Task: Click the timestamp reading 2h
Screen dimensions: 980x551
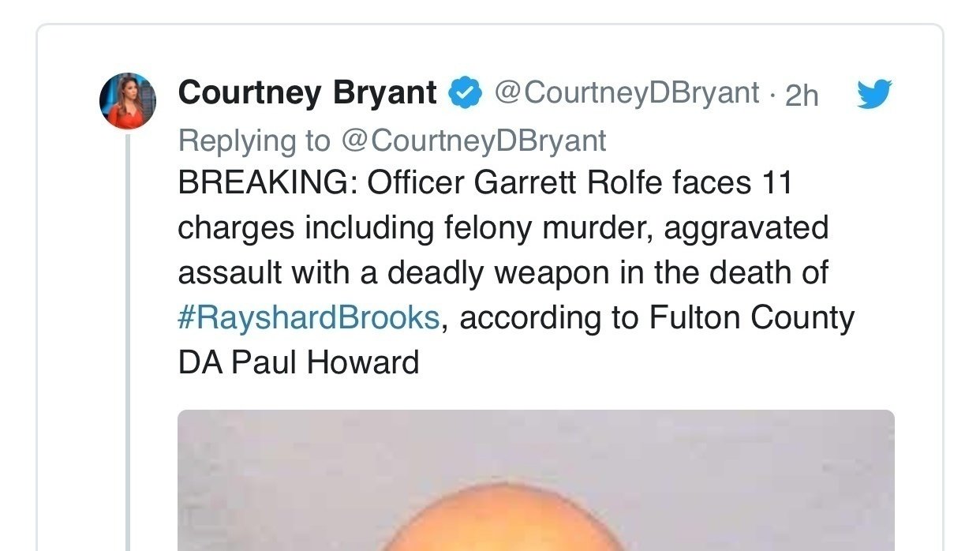Action: [x=802, y=93]
